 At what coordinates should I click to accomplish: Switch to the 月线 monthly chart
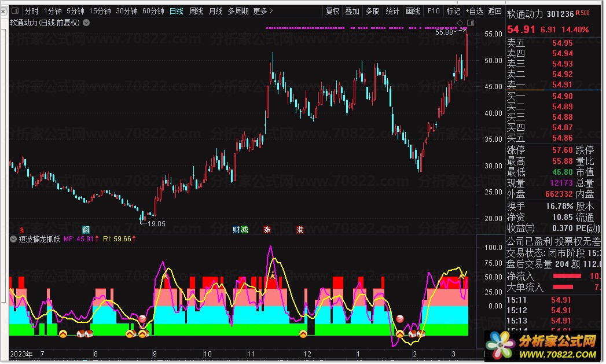pyautogui.click(x=215, y=11)
